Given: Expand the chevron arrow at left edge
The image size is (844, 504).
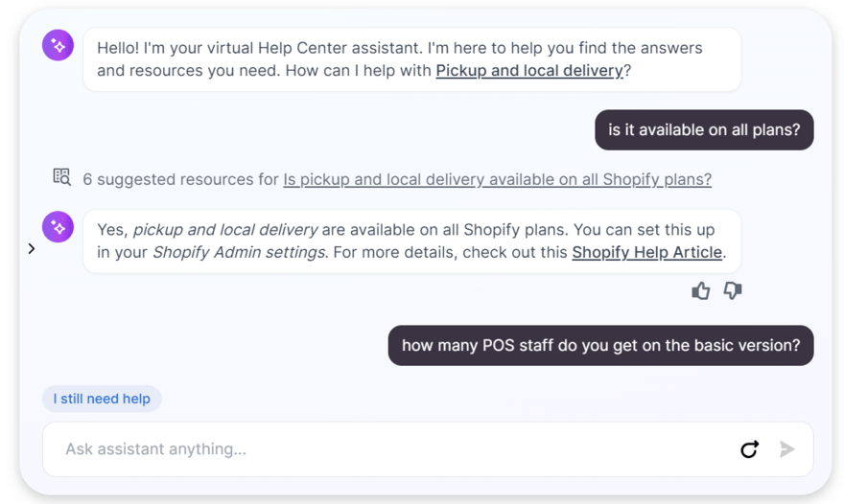Looking at the screenshot, I should pos(32,249).
